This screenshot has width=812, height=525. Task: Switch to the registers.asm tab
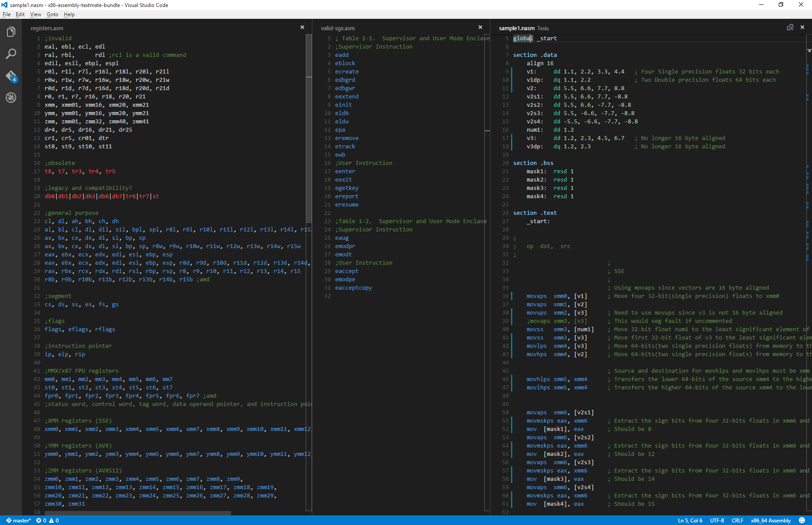click(47, 28)
